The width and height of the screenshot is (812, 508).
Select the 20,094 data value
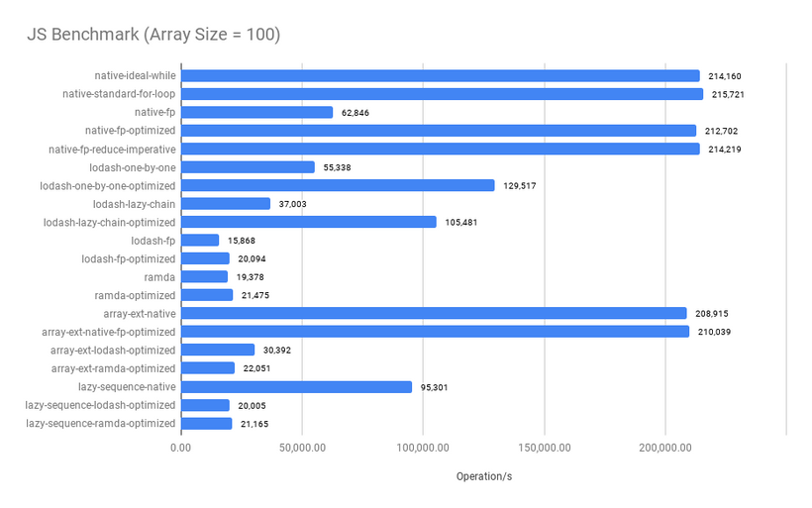pos(252,258)
